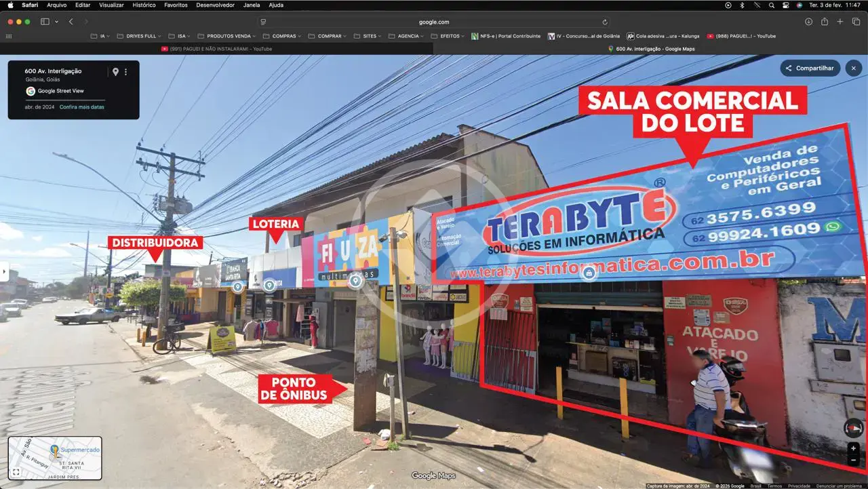This screenshot has height=489, width=868.
Task: Click the Safari share icon
Action: [x=825, y=22]
